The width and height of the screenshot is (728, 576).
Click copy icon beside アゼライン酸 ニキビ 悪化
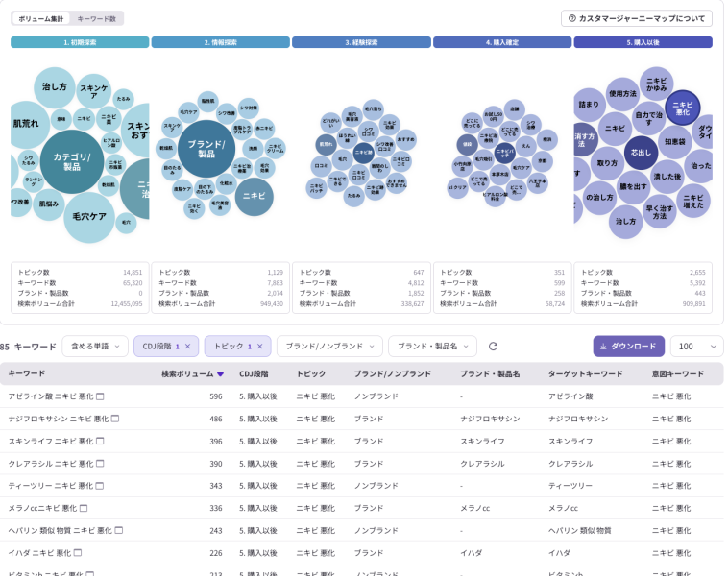(100, 396)
